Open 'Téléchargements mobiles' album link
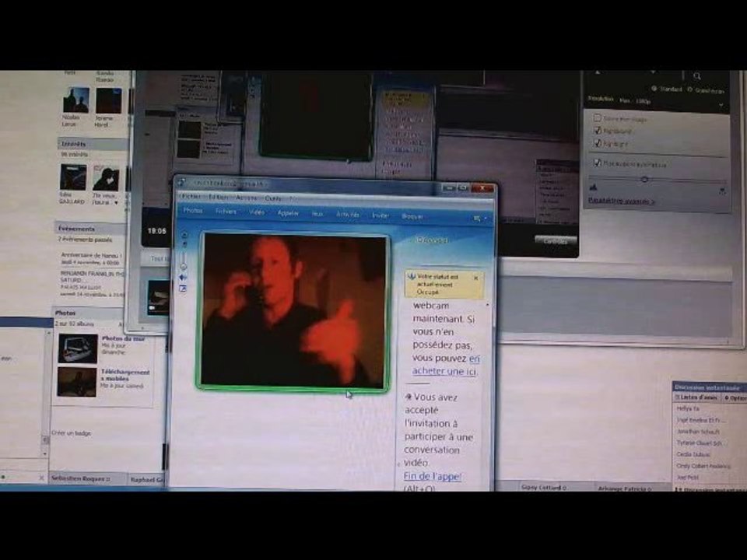747x560 pixels. [x=125, y=375]
